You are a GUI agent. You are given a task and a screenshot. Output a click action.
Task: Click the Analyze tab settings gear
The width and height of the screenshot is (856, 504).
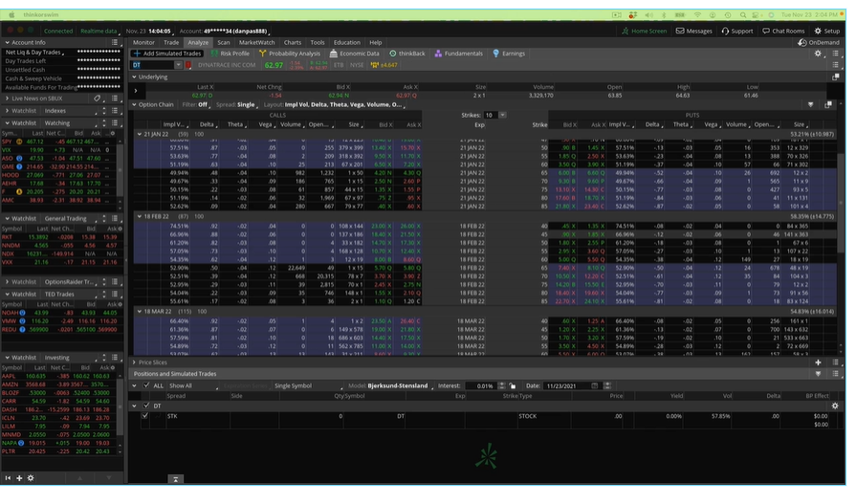click(x=818, y=54)
